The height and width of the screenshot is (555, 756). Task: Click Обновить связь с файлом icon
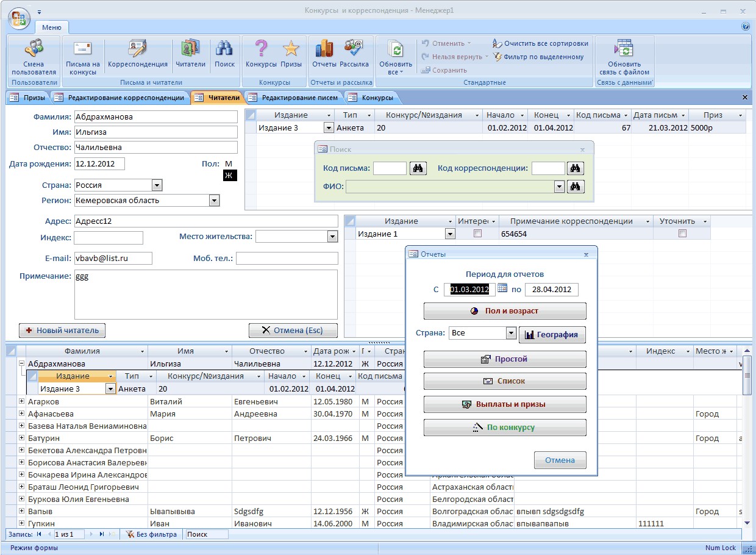624,57
